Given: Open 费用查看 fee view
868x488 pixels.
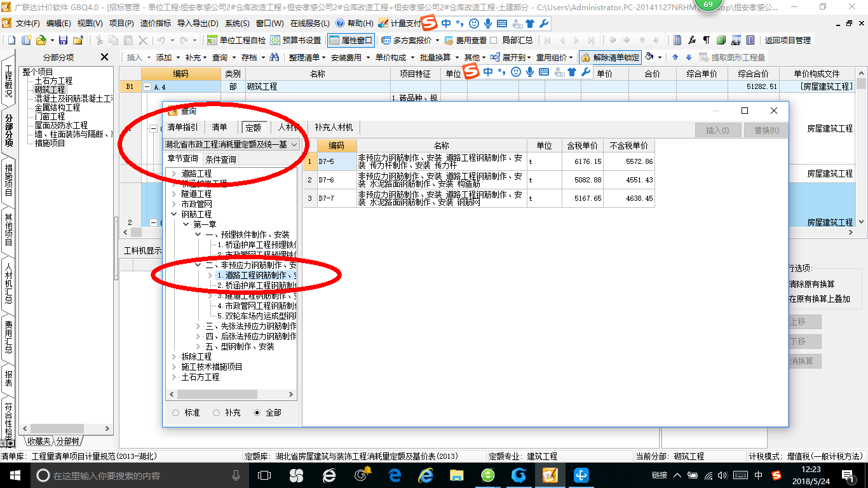Looking at the screenshot, I should click(x=465, y=40).
